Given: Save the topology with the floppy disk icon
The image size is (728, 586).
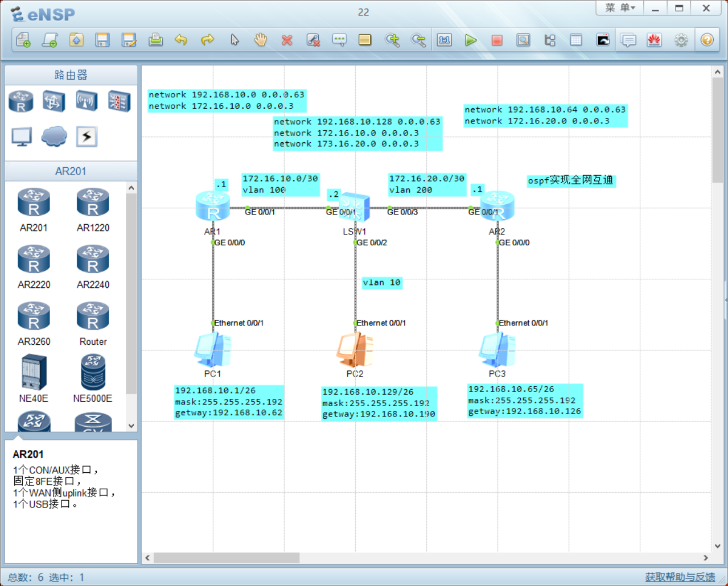Looking at the screenshot, I should click(102, 40).
